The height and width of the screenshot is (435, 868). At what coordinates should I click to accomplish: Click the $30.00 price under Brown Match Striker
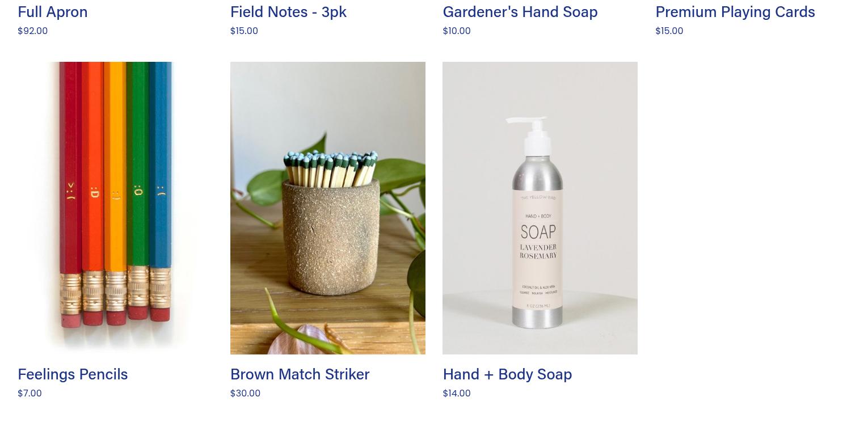pyautogui.click(x=245, y=392)
